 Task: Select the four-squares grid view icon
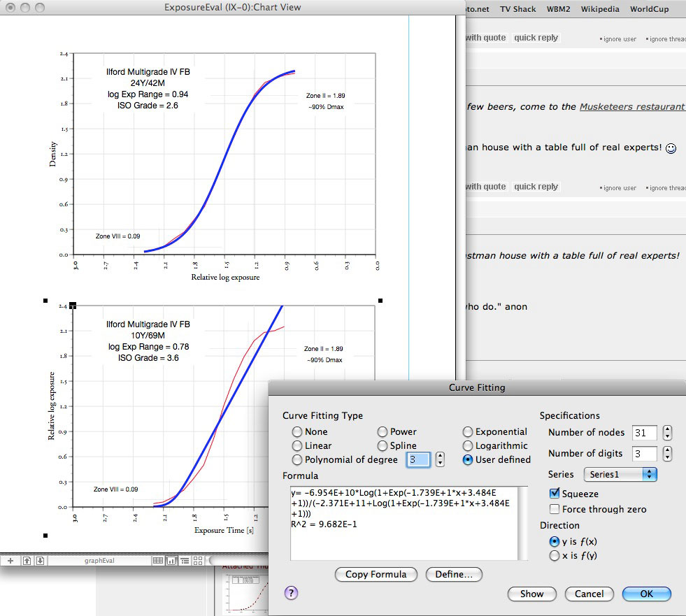[198, 561]
